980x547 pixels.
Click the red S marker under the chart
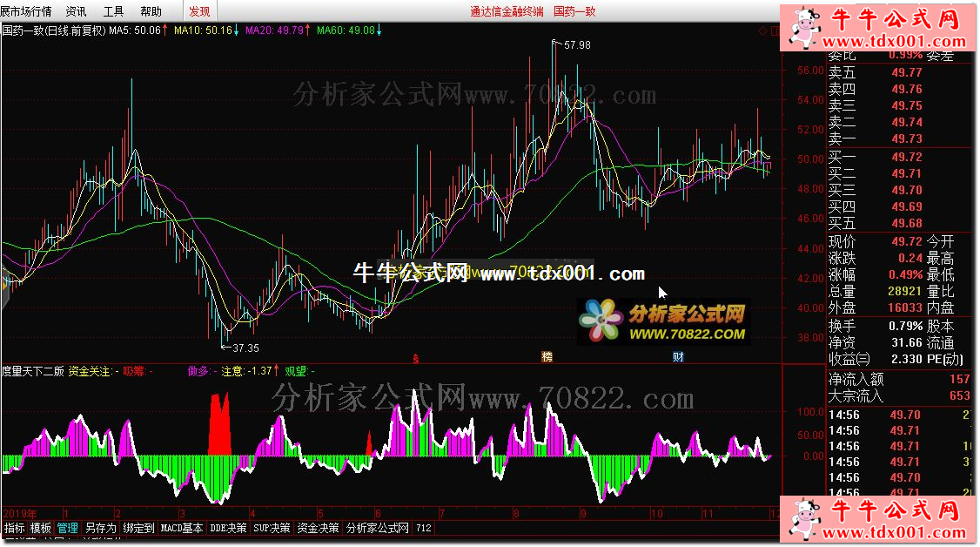pos(416,359)
